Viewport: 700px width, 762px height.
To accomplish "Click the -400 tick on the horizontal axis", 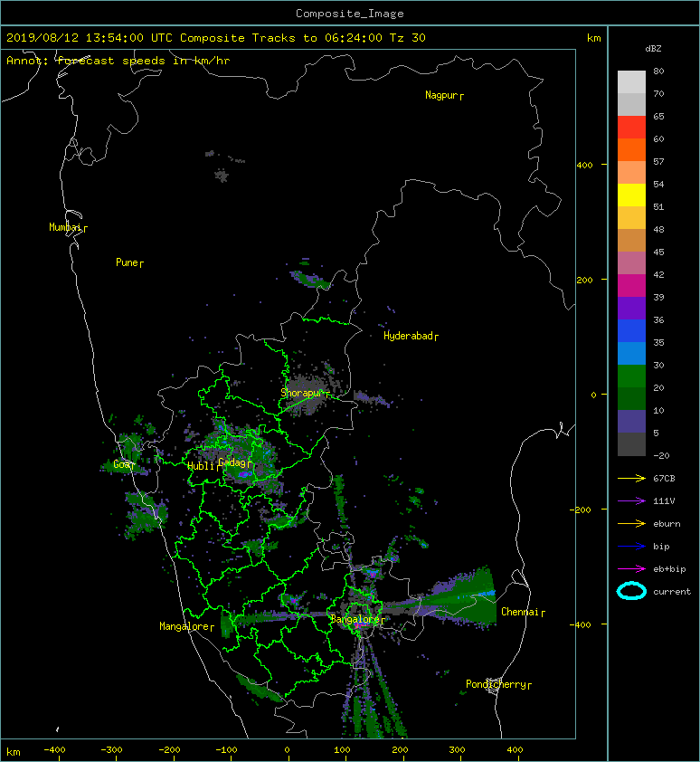I will tap(54, 750).
